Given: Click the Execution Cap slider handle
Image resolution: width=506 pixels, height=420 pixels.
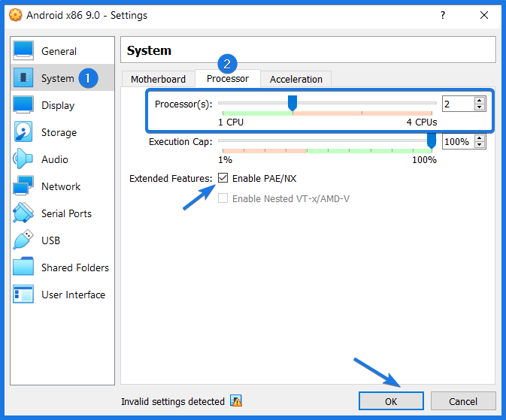Looking at the screenshot, I should click(432, 141).
